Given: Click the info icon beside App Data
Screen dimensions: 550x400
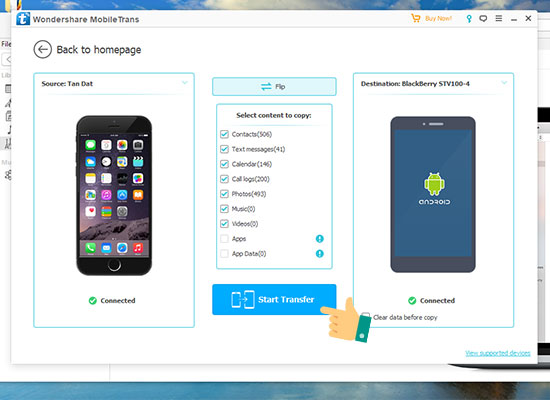Looking at the screenshot, I should (x=320, y=253).
